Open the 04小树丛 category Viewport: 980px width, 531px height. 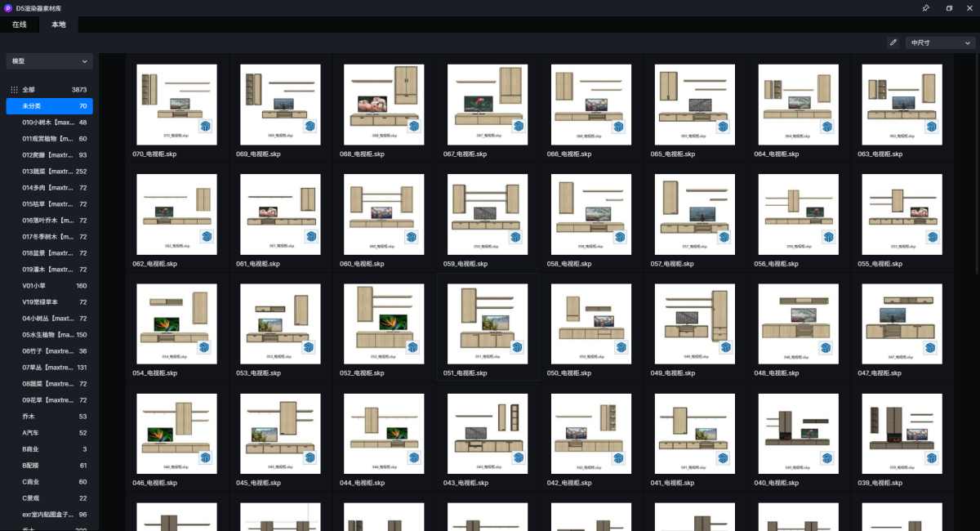point(49,319)
